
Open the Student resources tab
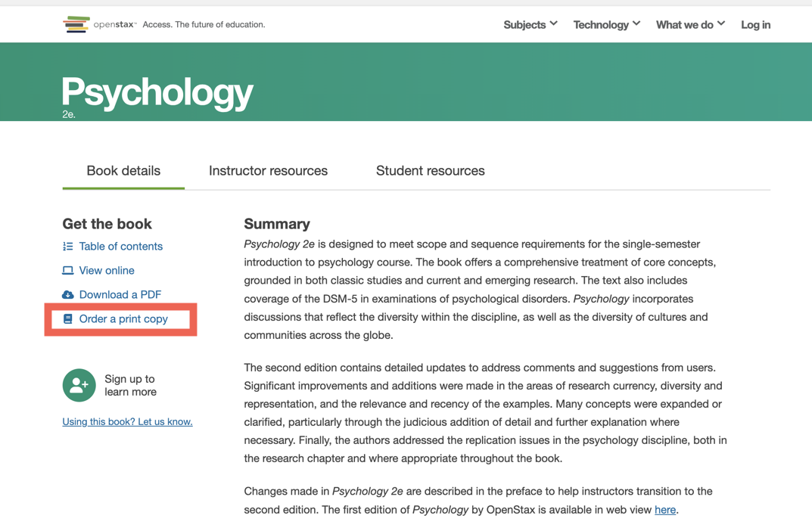pos(430,171)
